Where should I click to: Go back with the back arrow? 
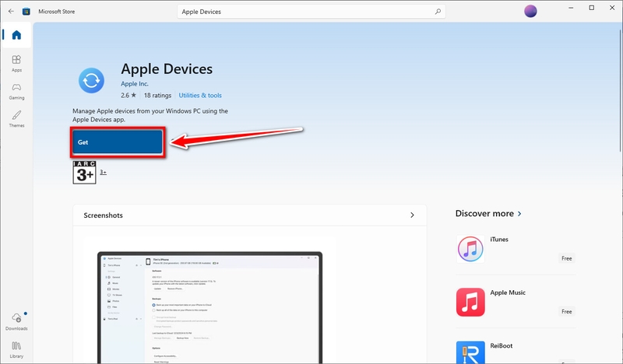[x=11, y=12]
